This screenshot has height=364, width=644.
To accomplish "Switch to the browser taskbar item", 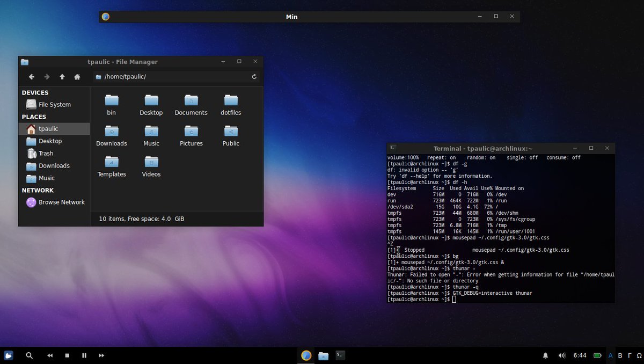I will pyautogui.click(x=306, y=355).
